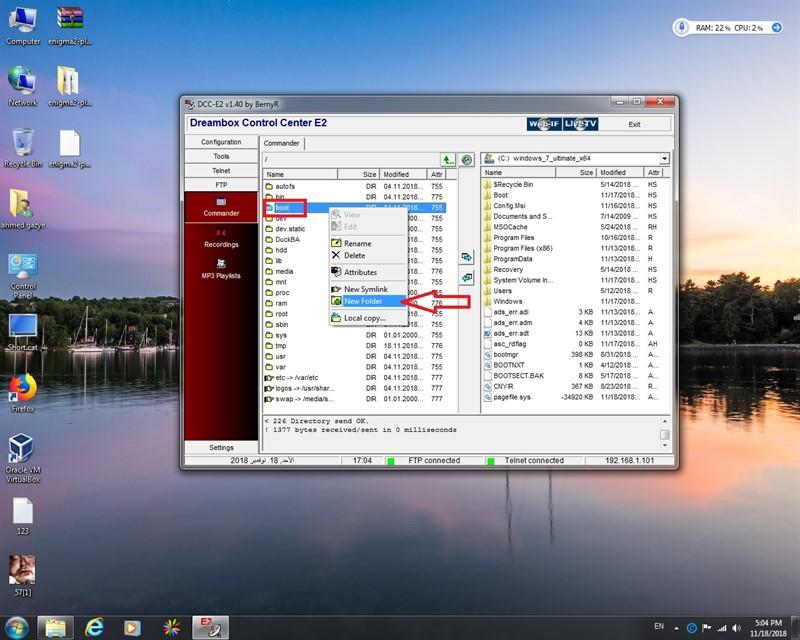Screen dimensions: 800x640
Task: Open the Web-IF button in the header
Action: point(544,124)
